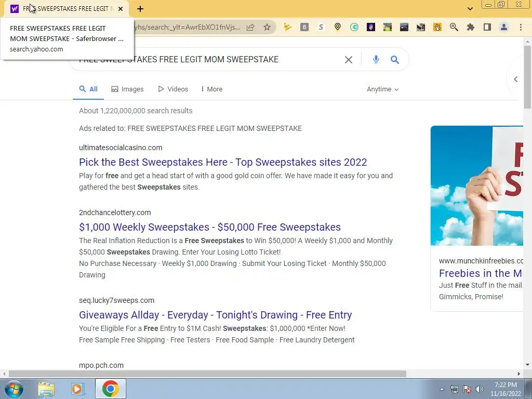Click the share page icon in address bar
This screenshot has width=532, height=399.
[250, 27]
